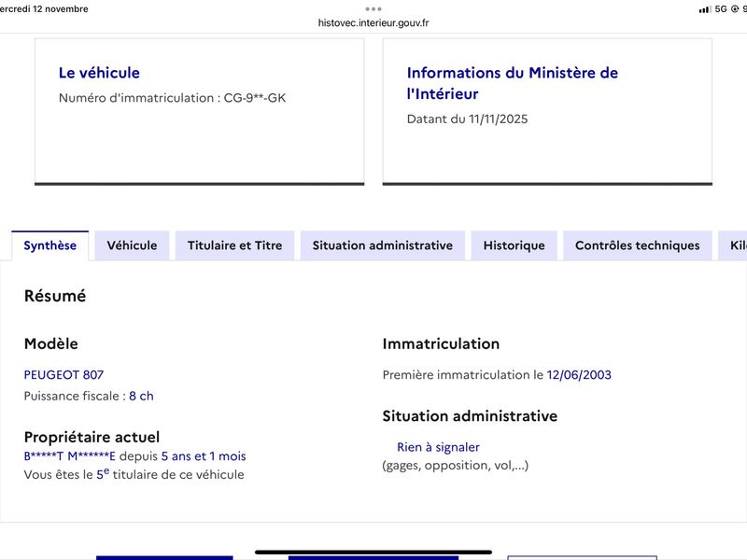This screenshot has width=747, height=560.
Task: Click the 12/06/2003 first registration date
Action: [x=579, y=375]
